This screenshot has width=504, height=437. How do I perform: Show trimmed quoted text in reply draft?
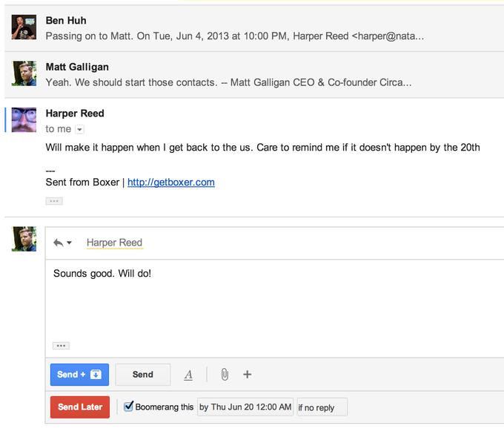(x=62, y=346)
